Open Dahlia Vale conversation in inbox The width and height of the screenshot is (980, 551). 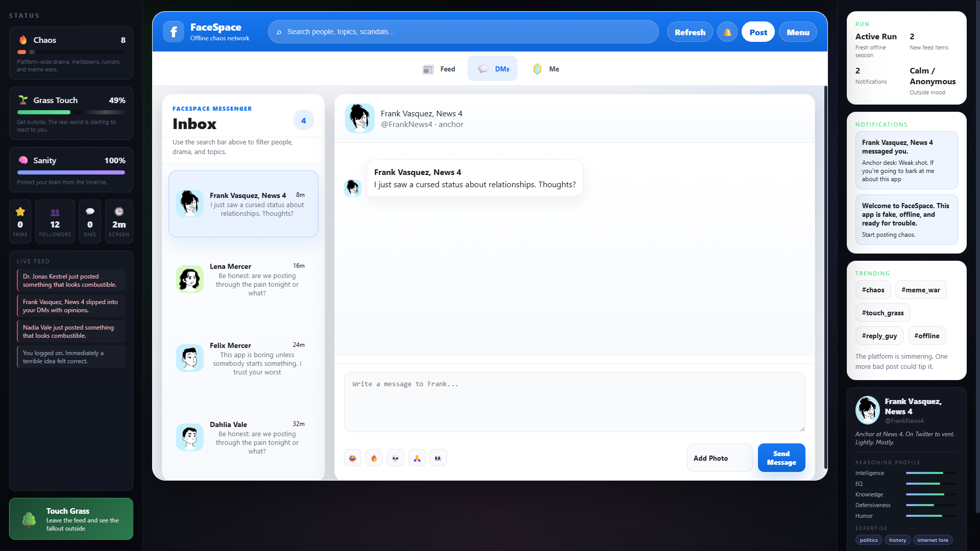coord(243,437)
